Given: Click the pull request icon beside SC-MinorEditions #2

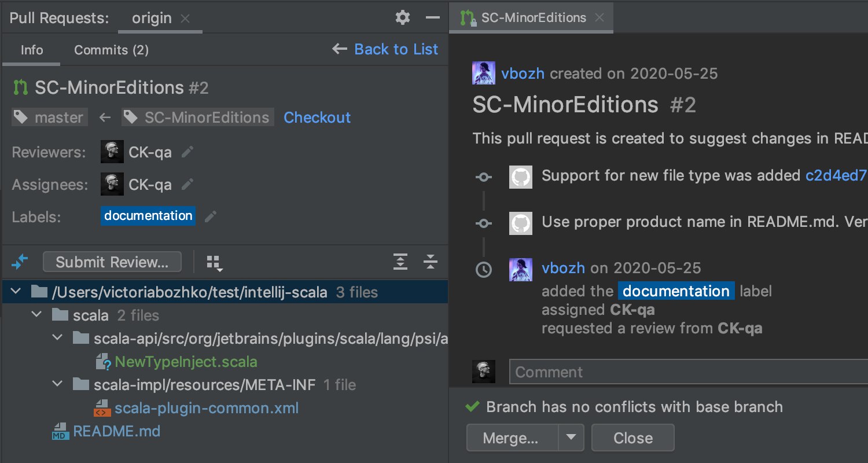Looking at the screenshot, I should [20, 88].
